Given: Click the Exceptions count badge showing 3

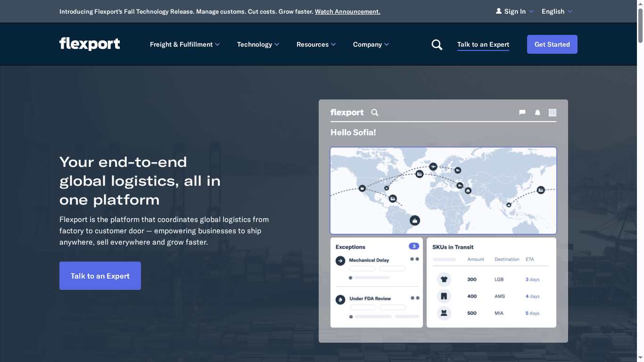Looking at the screenshot, I should (x=413, y=246).
